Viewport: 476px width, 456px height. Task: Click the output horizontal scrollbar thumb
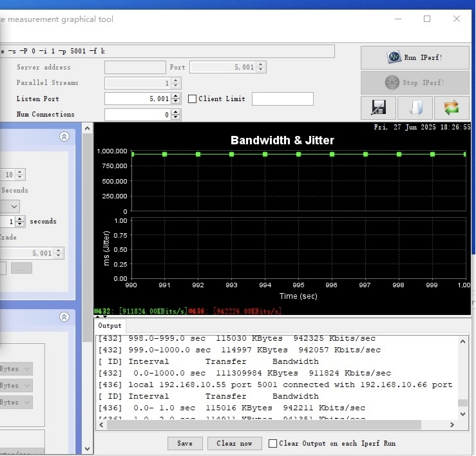tap(264, 425)
